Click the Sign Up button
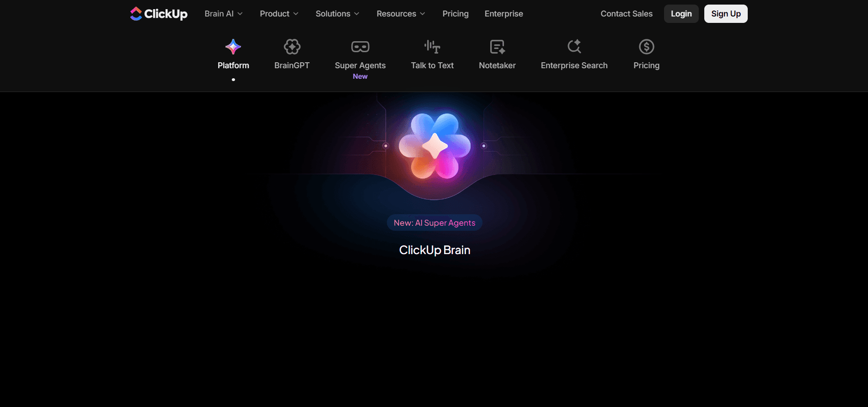The height and width of the screenshot is (407, 868). tap(726, 14)
